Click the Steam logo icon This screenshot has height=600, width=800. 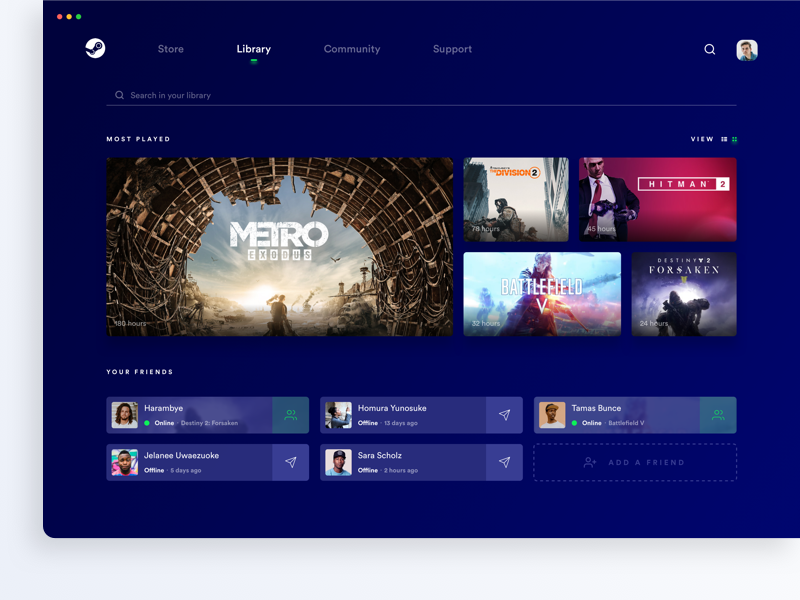click(95, 48)
